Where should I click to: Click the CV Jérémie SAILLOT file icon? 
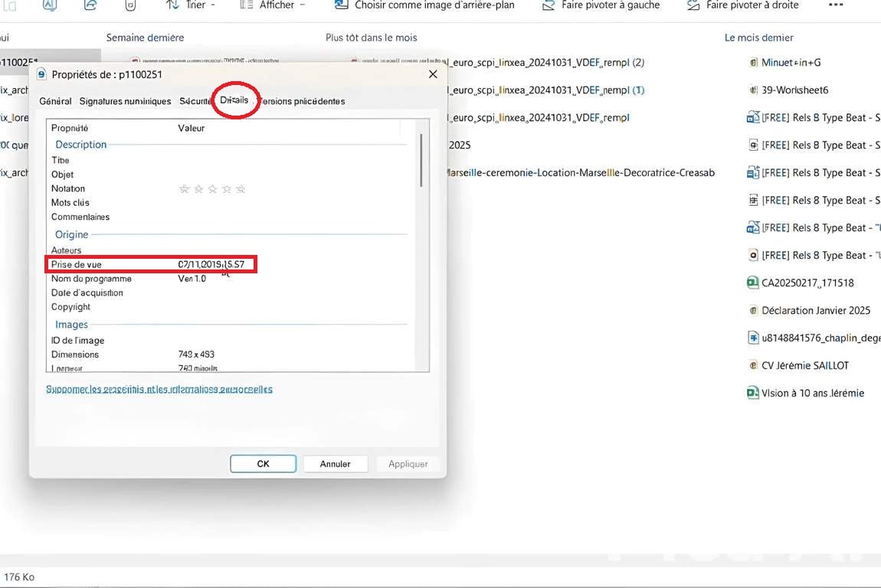click(753, 365)
